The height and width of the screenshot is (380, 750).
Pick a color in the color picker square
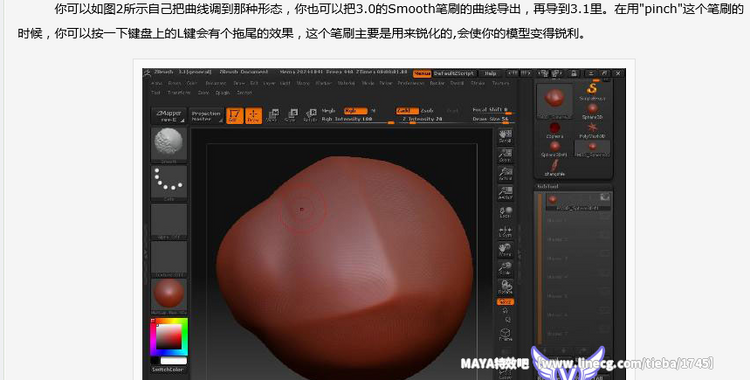169,336
